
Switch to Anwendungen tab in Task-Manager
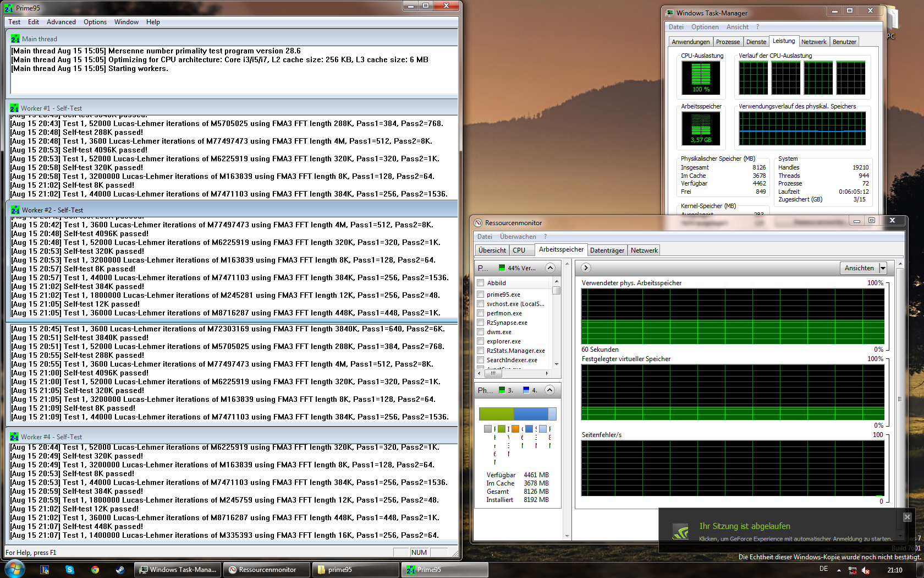pyautogui.click(x=691, y=42)
